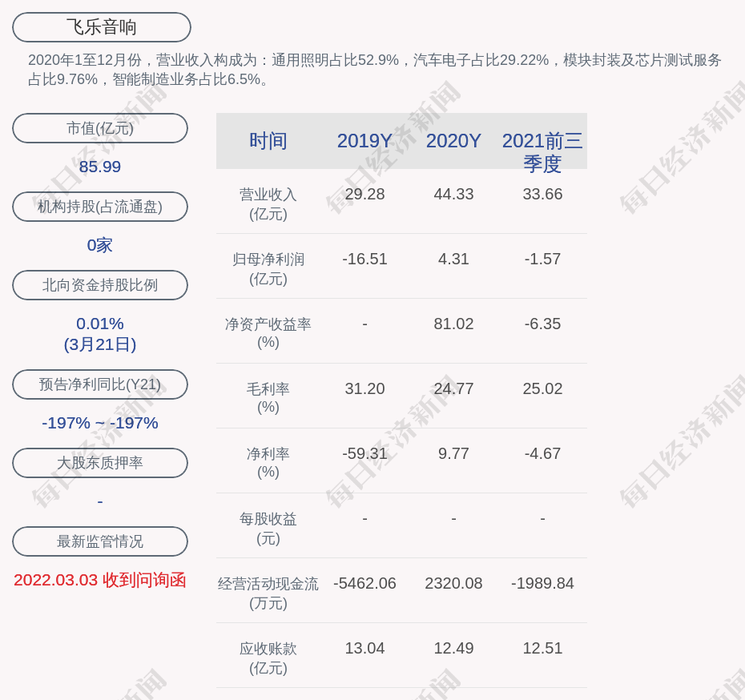Image resolution: width=745 pixels, height=700 pixels.
Task: Click the 毛利率(%) row label
Action: coord(268,398)
